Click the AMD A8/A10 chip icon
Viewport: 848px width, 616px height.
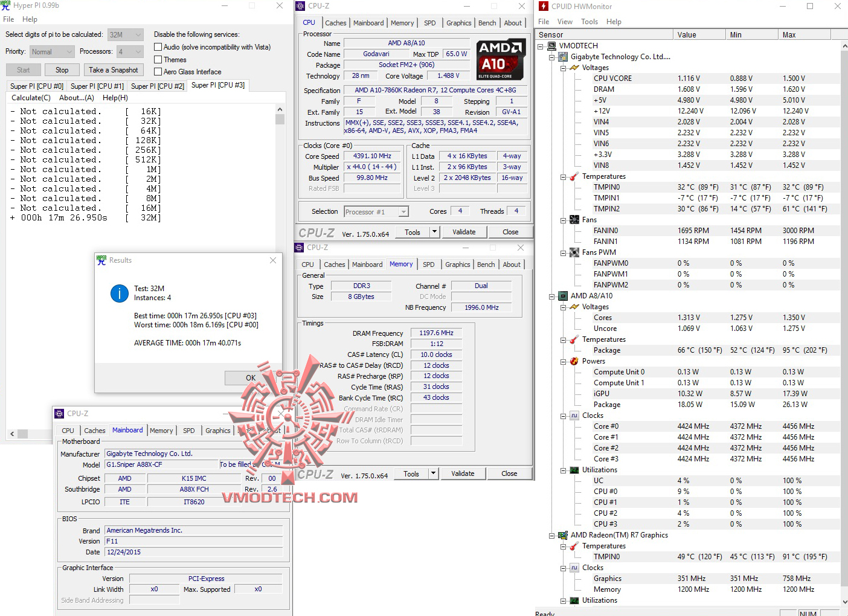[564, 296]
